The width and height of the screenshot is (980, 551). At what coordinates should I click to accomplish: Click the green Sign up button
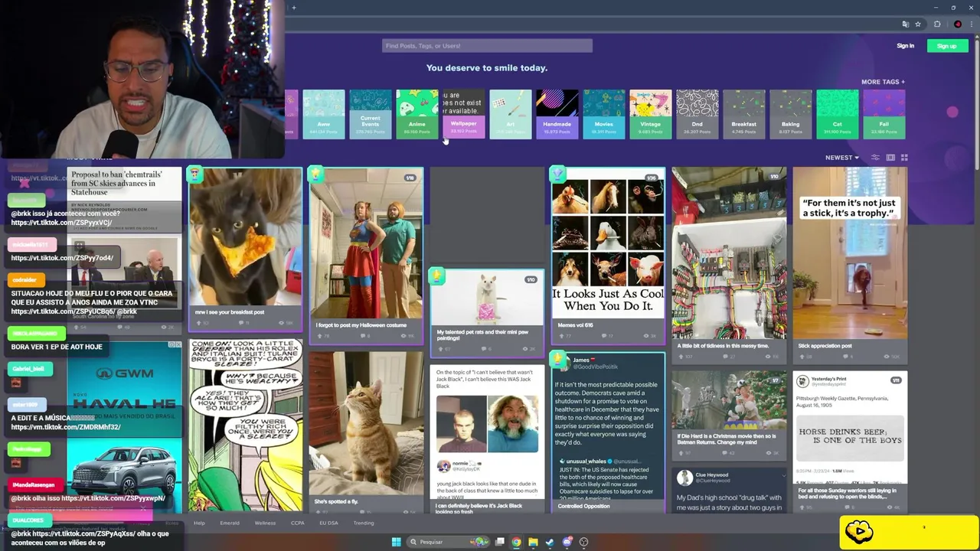947,46
